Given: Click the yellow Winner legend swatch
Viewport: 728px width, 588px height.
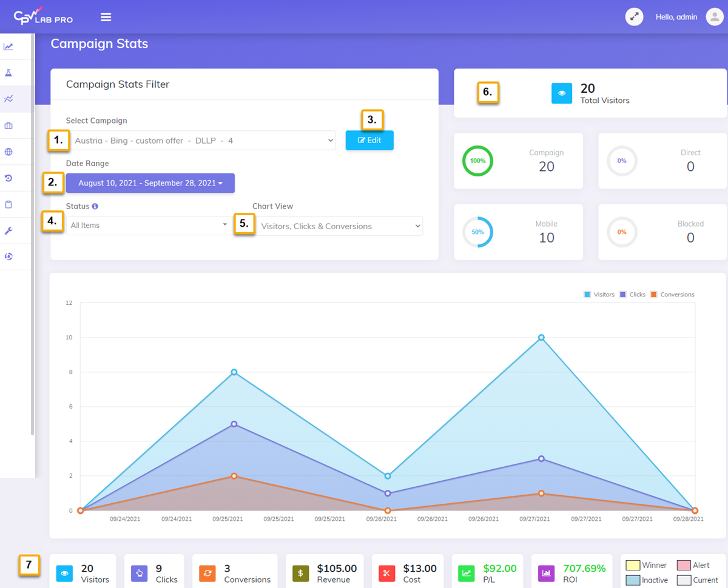Looking at the screenshot, I should 633,565.
